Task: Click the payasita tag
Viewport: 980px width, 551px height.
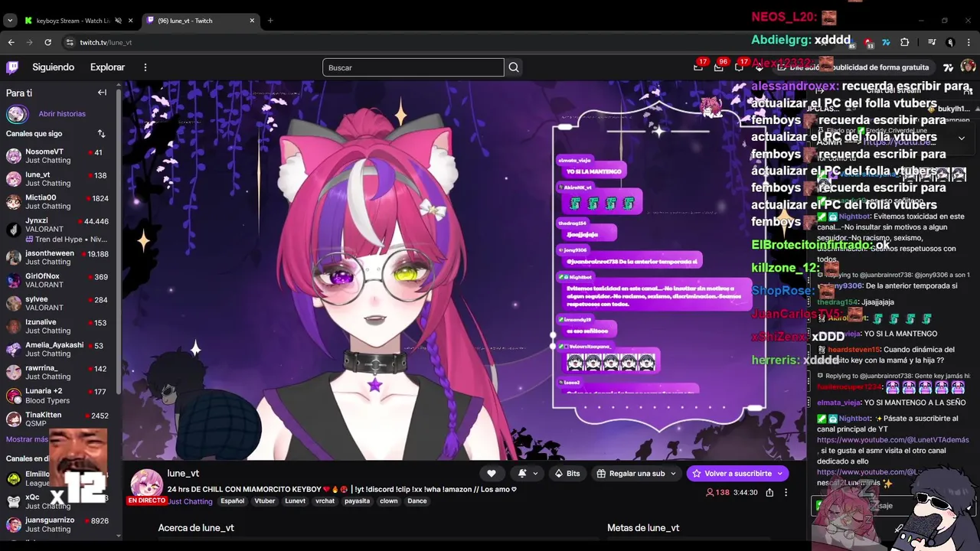Action: (x=358, y=501)
